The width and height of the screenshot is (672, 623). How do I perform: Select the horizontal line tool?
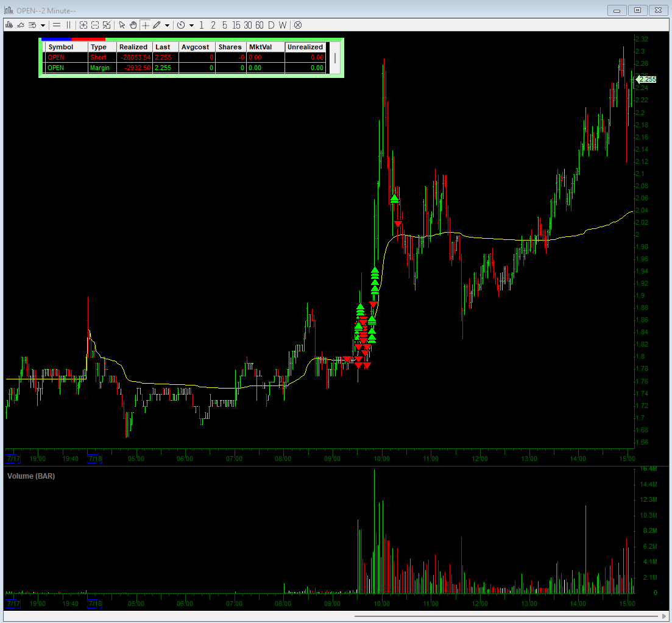[57, 26]
